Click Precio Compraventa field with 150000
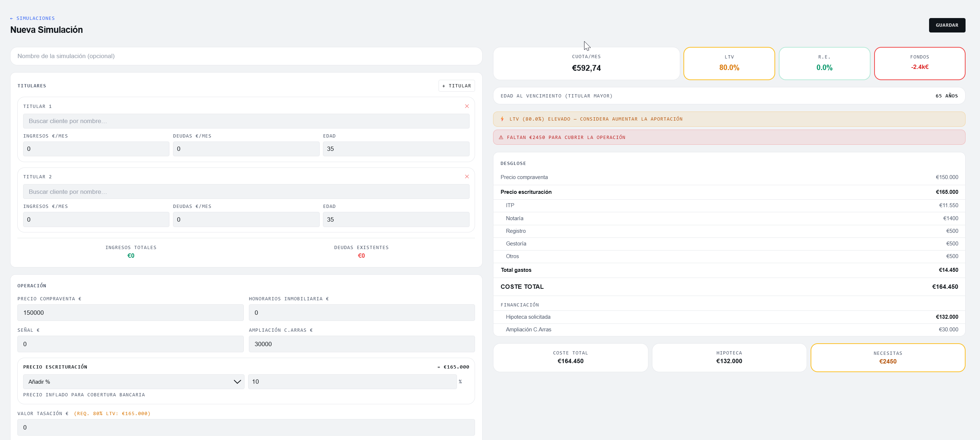 coord(130,313)
